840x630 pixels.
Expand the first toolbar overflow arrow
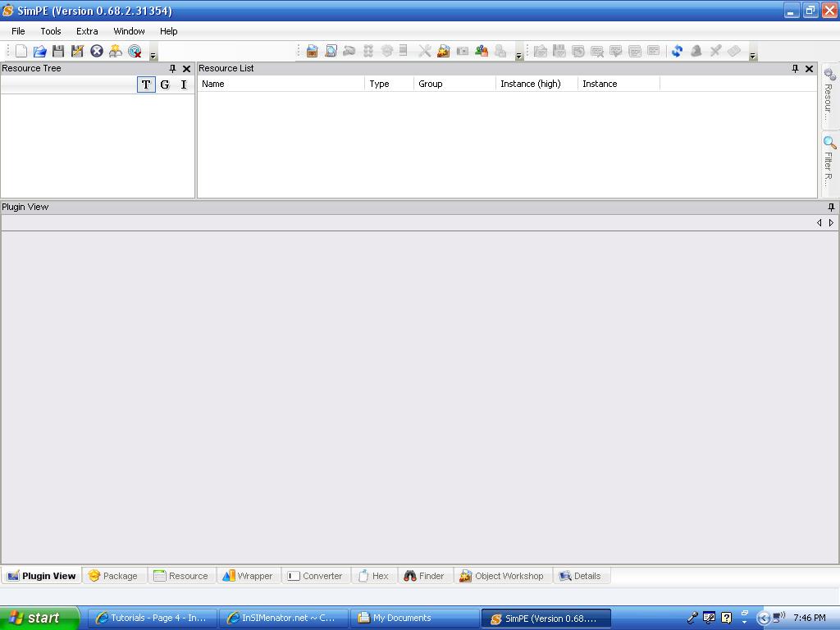[x=153, y=56]
